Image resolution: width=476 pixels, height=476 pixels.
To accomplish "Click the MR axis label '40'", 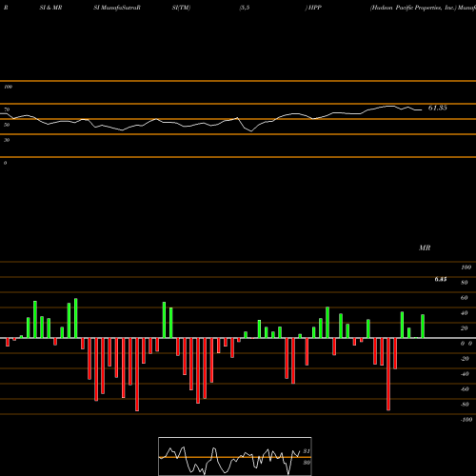I will click(465, 313).
